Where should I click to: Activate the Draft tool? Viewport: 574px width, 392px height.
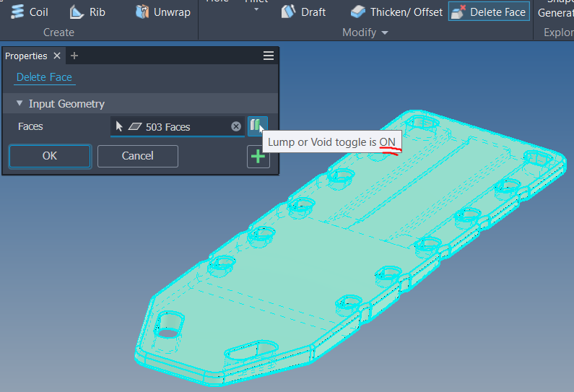coord(303,12)
